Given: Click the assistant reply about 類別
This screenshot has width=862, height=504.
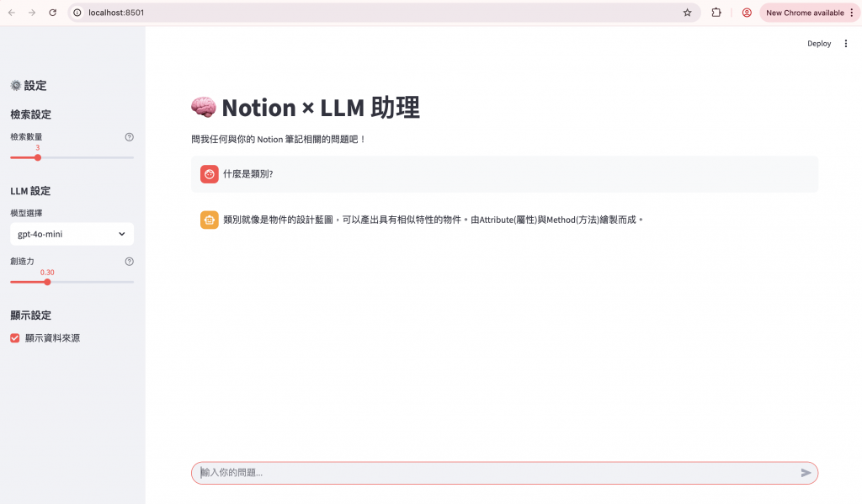Looking at the screenshot, I should 434,220.
